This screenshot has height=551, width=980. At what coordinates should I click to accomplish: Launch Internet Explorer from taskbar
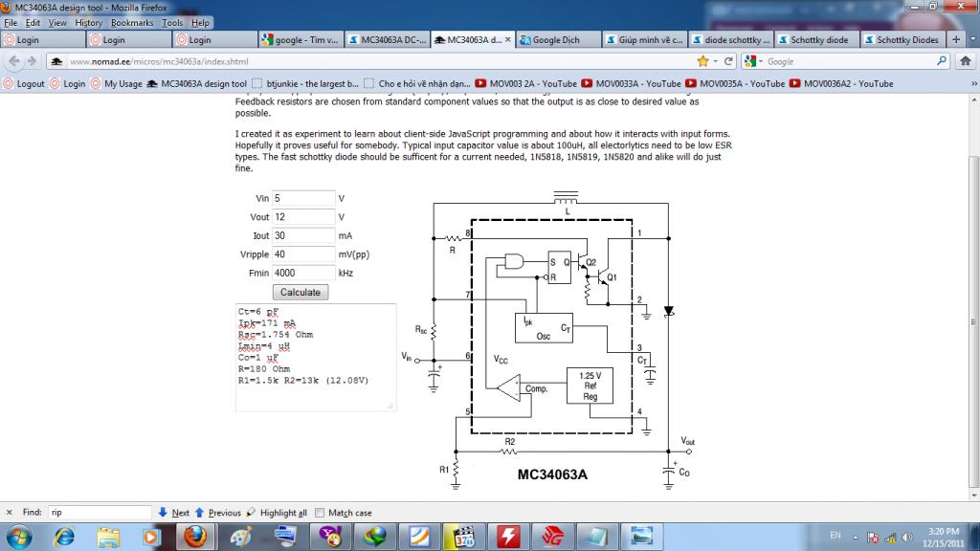coord(64,538)
